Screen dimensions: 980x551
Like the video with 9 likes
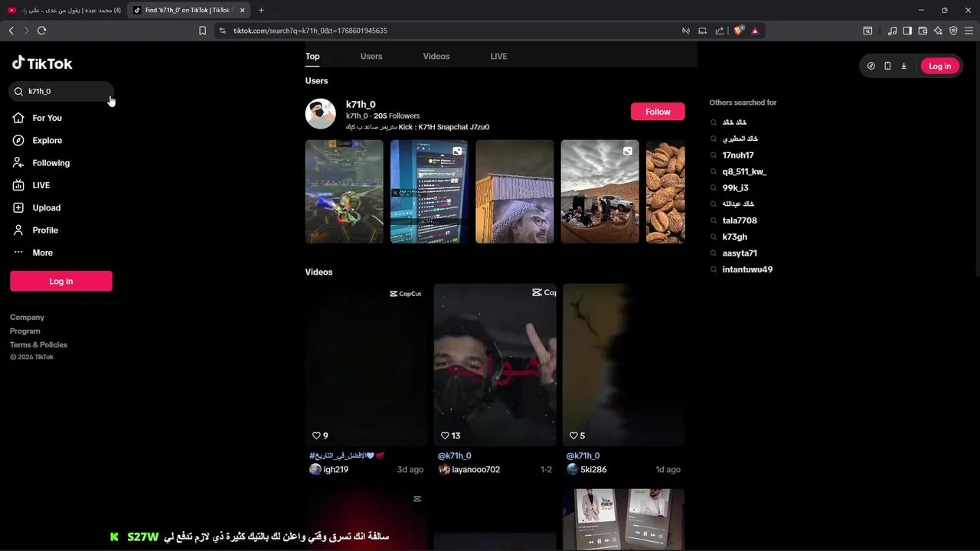315,435
